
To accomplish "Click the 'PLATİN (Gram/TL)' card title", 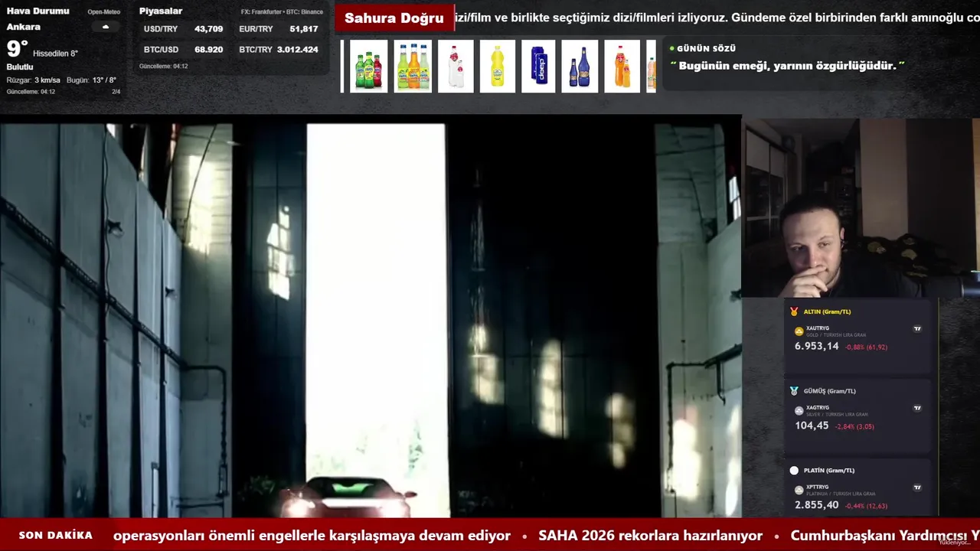I will [x=829, y=471].
